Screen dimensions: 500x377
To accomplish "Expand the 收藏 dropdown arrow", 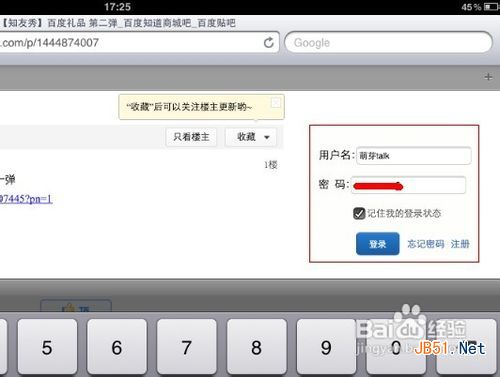I will tap(267, 137).
